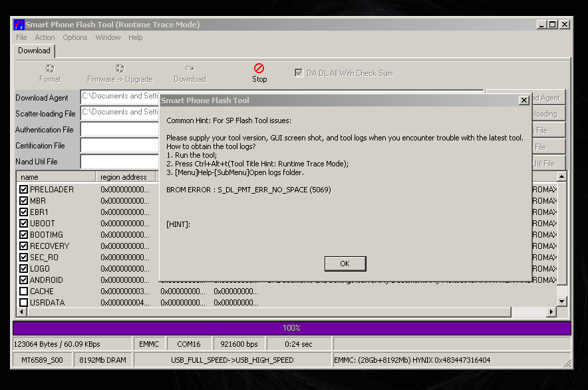Viewport: 588px width, 390px height.
Task: Close the error dialog with X
Action: click(x=523, y=100)
